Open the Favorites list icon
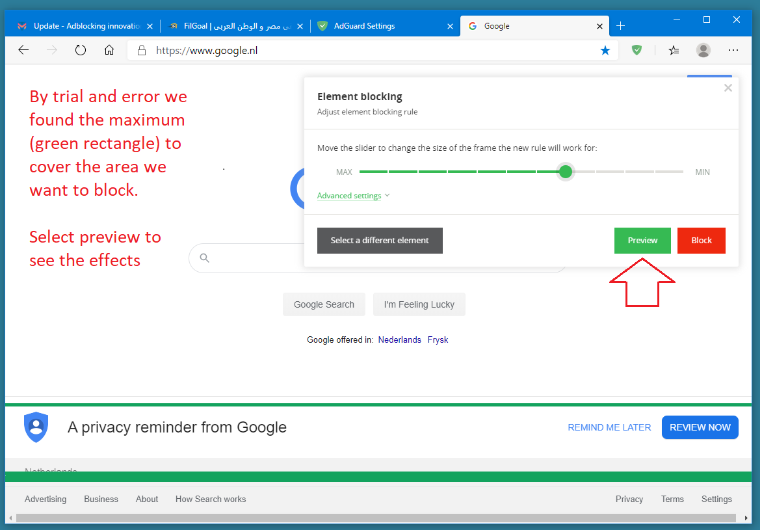This screenshot has width=762, height=532. (674, 50)
